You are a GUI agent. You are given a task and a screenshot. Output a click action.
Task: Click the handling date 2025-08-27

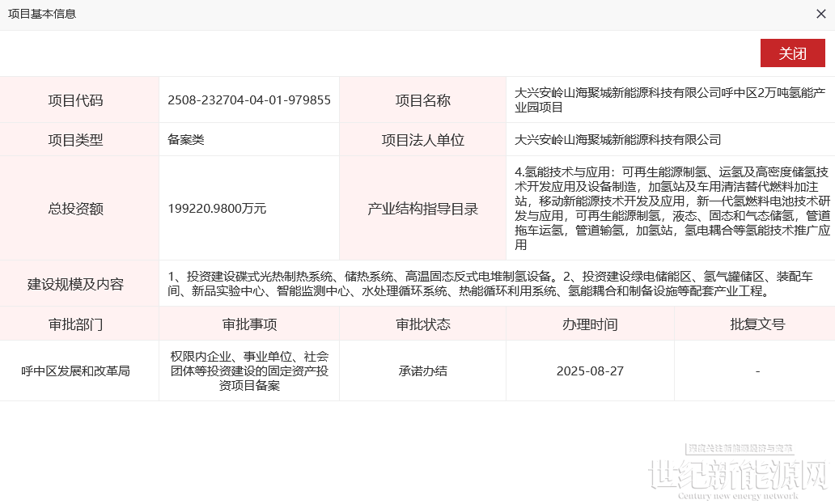pyautogui.click(x=590, y=371)
